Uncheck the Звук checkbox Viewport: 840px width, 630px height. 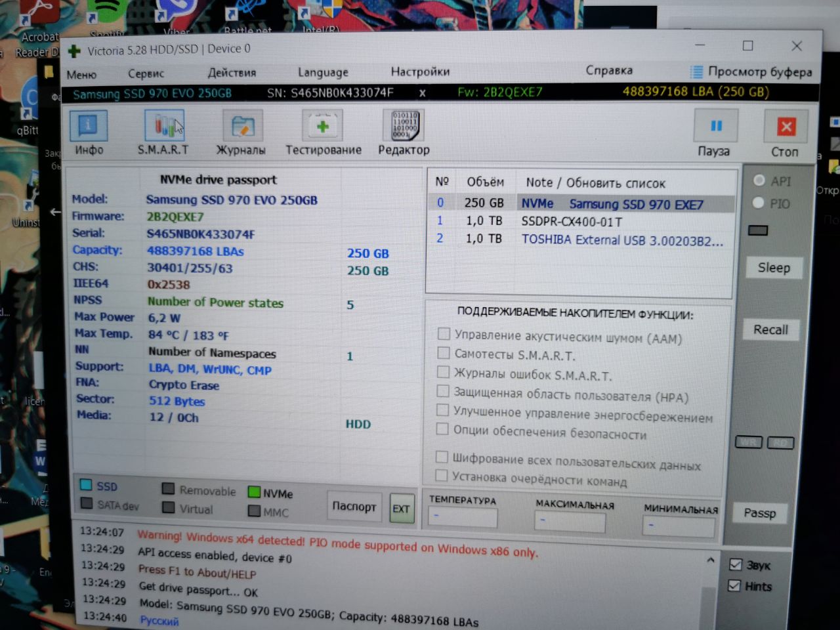736,564
